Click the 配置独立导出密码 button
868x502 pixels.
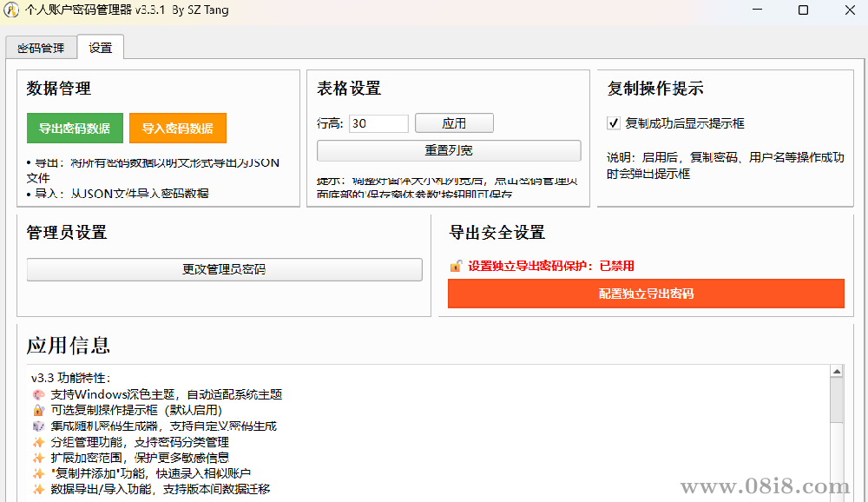pos(646,294)
